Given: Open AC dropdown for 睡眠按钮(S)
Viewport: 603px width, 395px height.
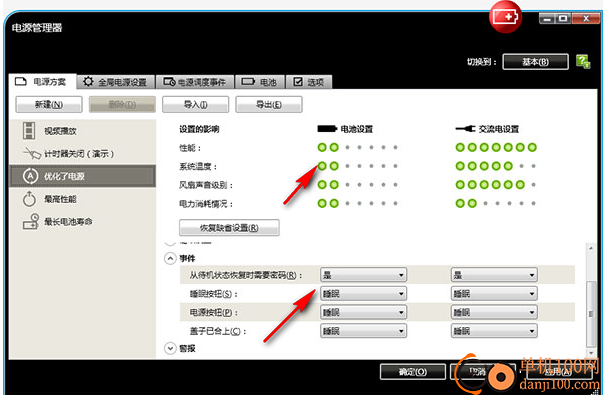Looking at the screenshot, I should (494, 293).
